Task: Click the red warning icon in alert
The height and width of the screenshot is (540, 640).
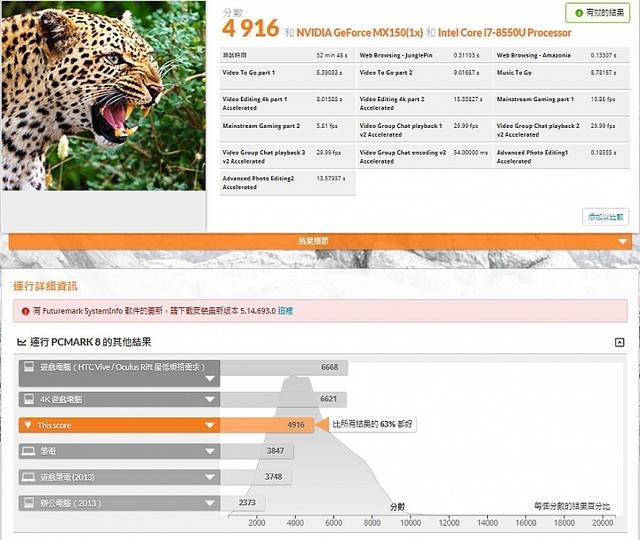Action: click(25, 311)
